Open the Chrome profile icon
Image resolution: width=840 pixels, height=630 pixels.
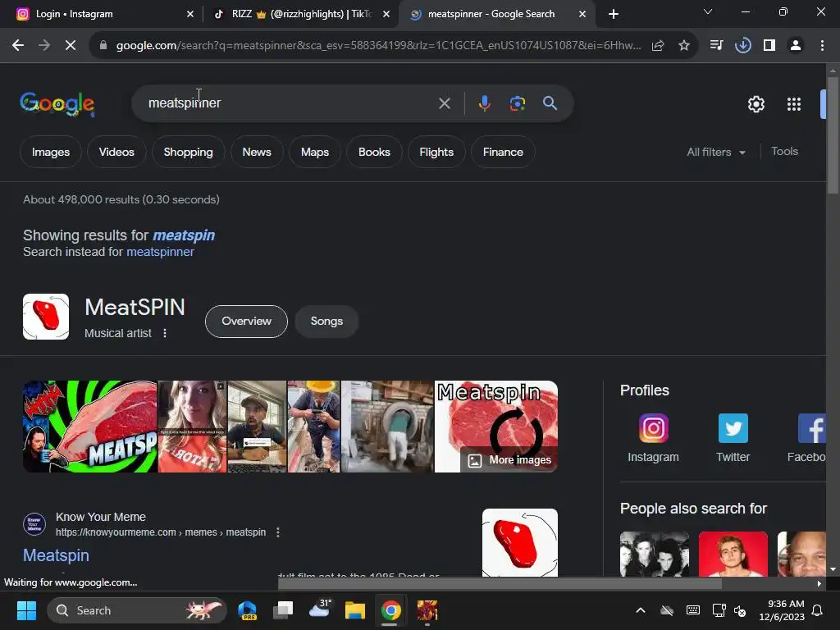tap(796, 46)
